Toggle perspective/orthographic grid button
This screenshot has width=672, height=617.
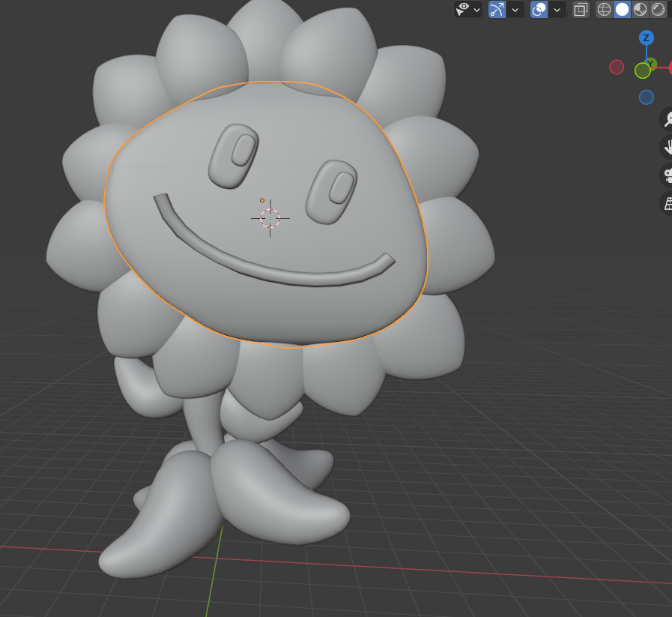tap(667, 203)
